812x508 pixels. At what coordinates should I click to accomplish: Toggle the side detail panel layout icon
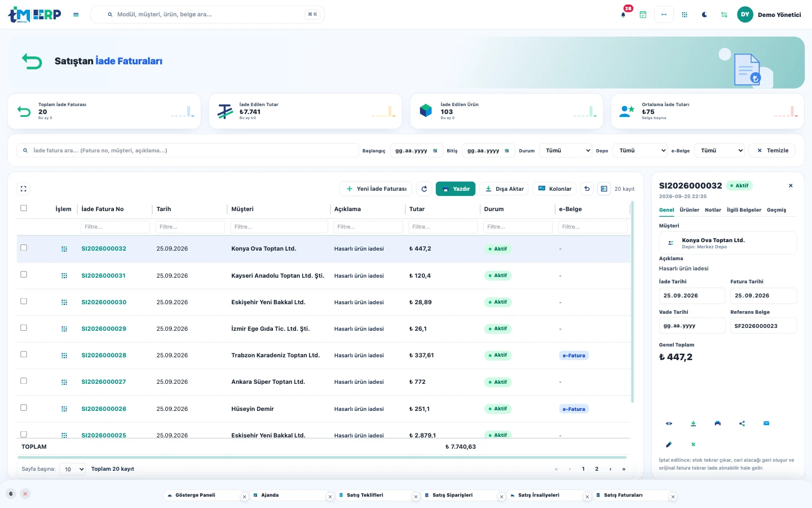tap(604, 189)
